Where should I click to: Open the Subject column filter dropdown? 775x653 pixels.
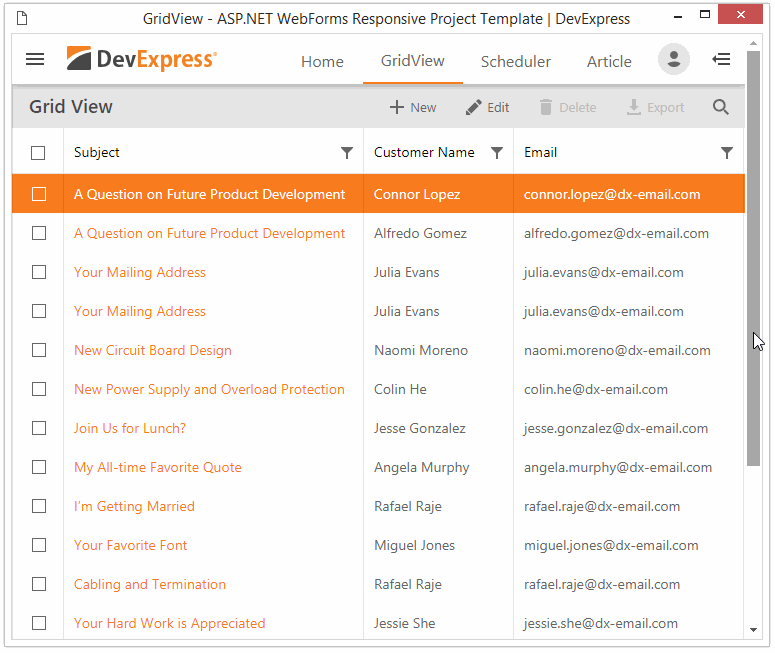(x=347, y=153)
